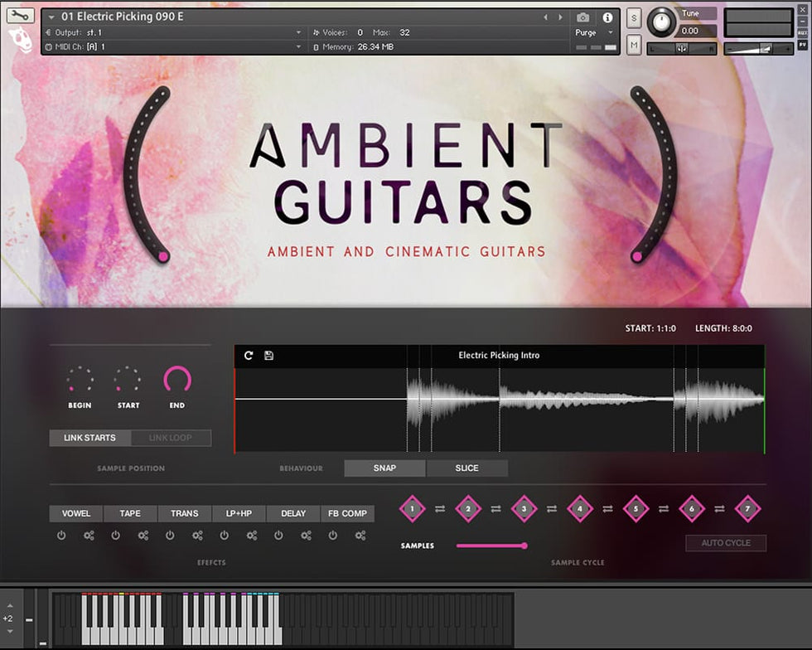Click the TRANS effect button
This screenshot has width=812, height=650.
click(x=184, y=514)
